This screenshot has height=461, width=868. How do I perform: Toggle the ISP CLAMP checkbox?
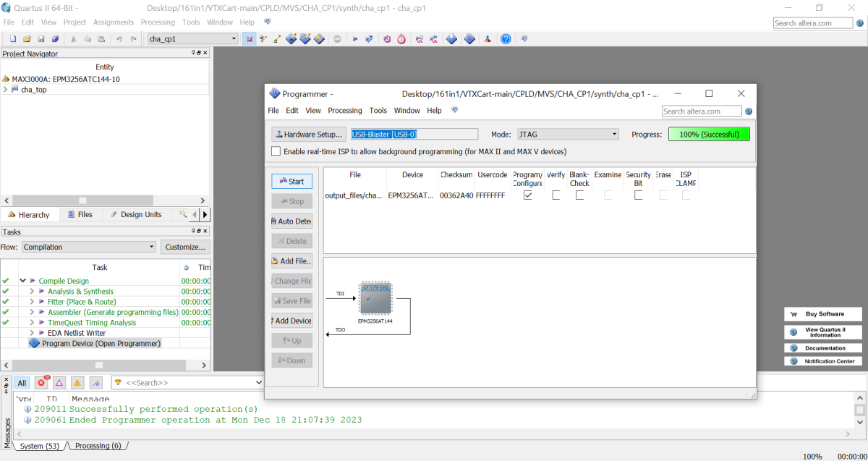point(686,195)
